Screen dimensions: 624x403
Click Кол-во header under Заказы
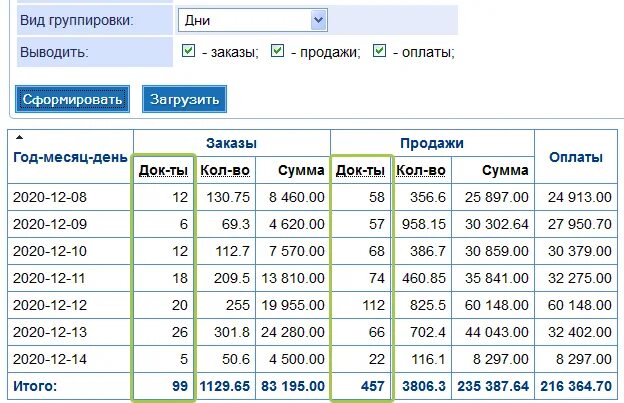(225, 171)
